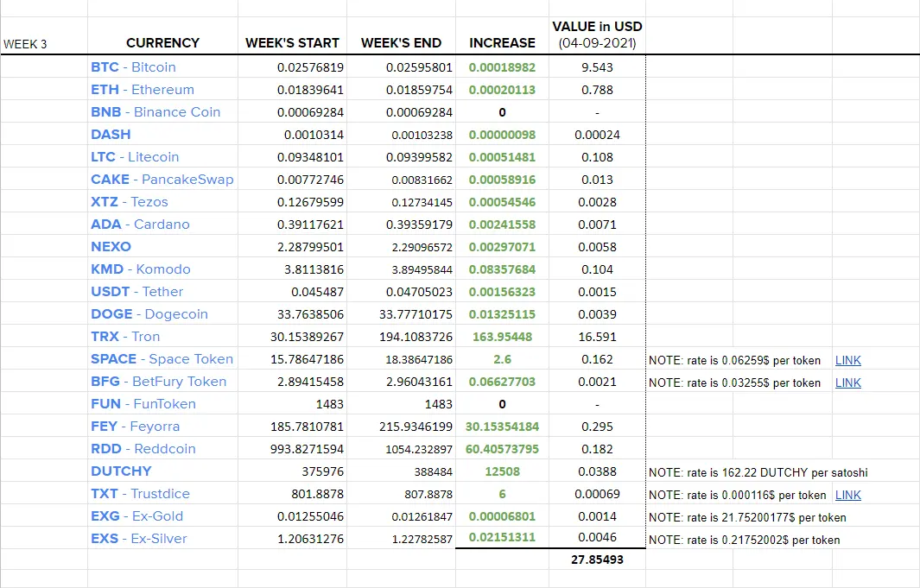Screen dimensions: 920x588
Task: Select the DOGE - Dogecoin currency cell
Action: point(162,313)
